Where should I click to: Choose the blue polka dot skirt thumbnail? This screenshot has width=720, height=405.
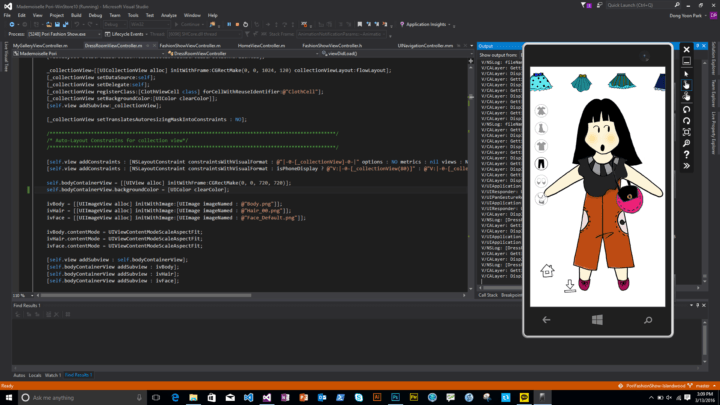(540, 82)
